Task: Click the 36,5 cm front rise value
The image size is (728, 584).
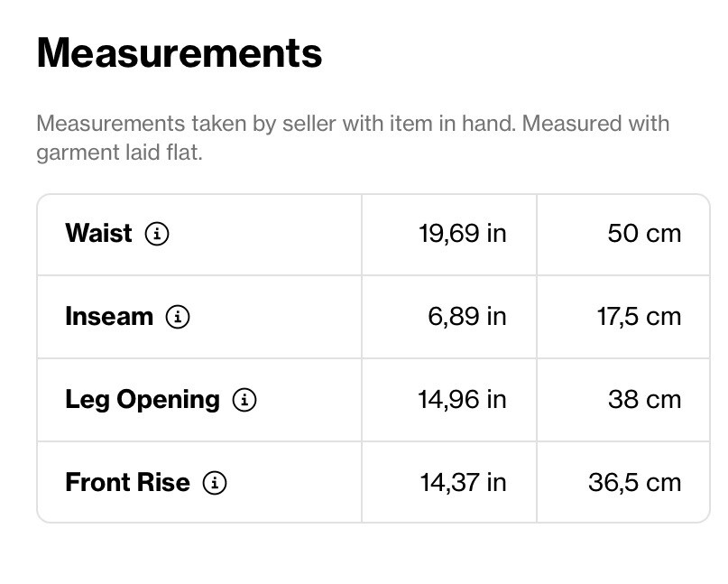Action: coord(635,482)
